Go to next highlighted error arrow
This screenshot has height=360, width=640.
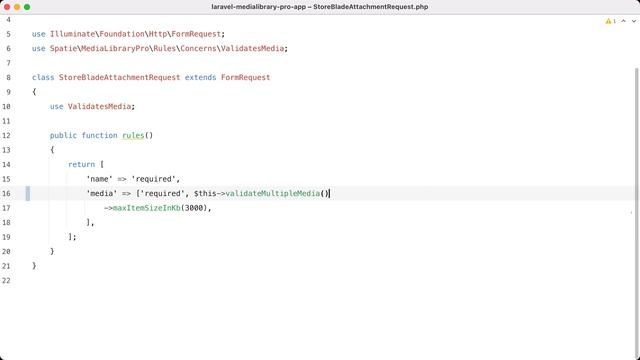[x=634, y=21]
